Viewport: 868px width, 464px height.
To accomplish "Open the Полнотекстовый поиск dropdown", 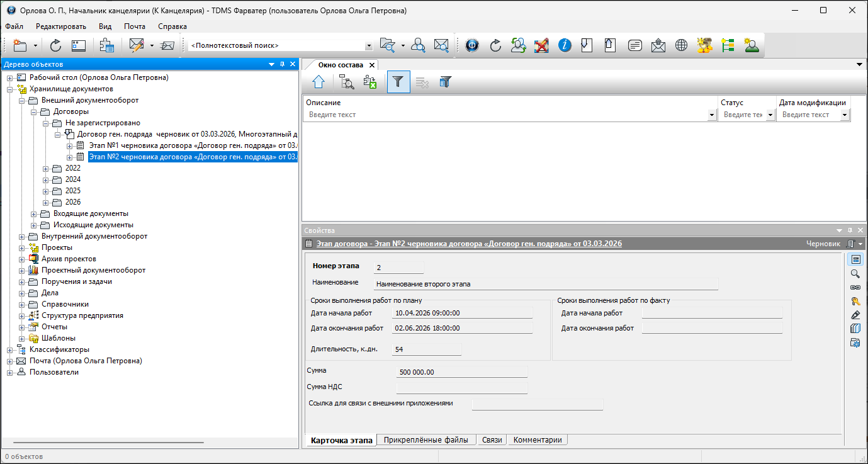I will (369, 46).
